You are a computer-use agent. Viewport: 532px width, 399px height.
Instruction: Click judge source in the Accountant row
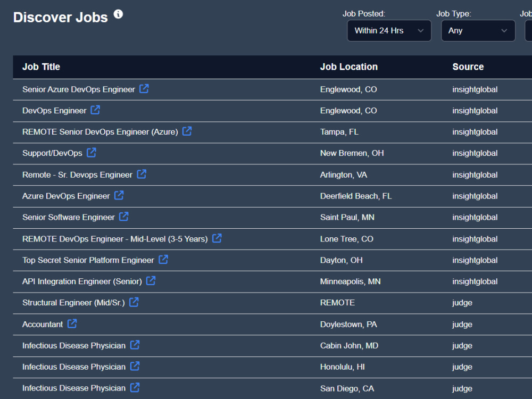[462, 325]
